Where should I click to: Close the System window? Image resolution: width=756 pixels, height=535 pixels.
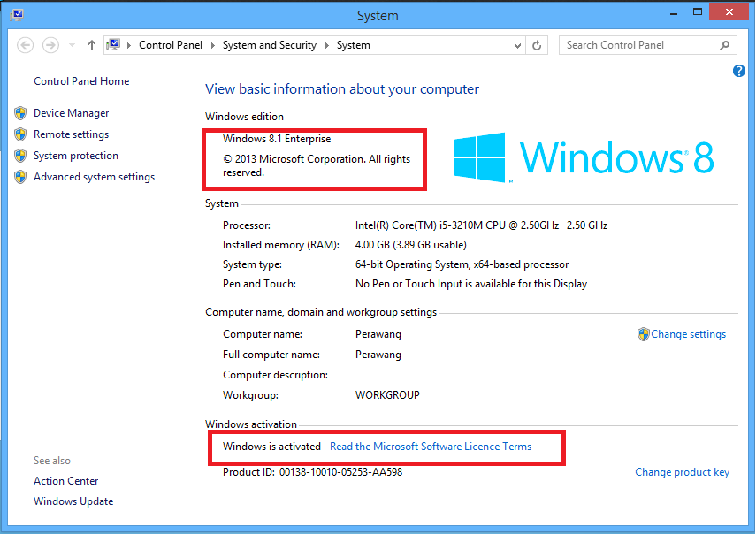pyautogui.click(x=729, y=11)
